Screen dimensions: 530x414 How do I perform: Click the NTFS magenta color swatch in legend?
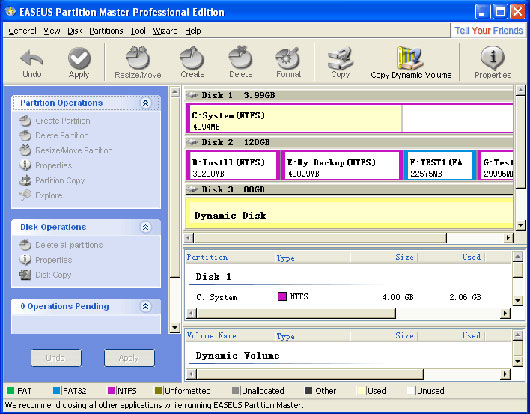click(x=112, y=391)
